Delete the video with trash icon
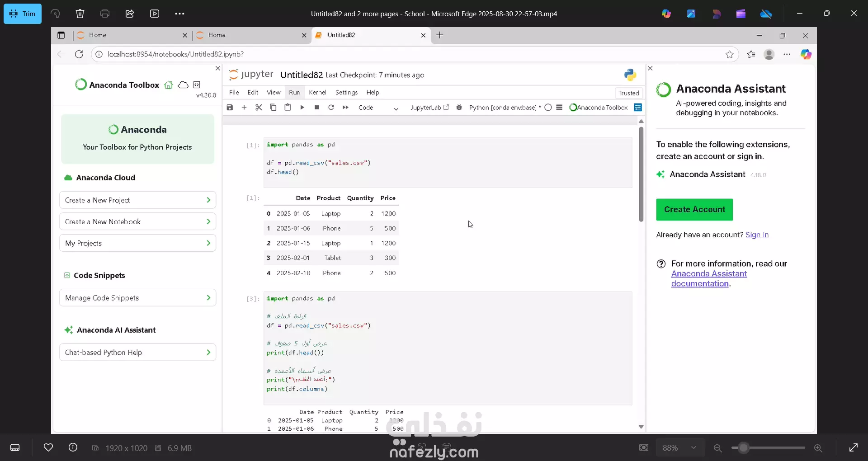Image resolution: width=868 pixels, height=461 pixels. pyautogui.click(x=80, y=14)
